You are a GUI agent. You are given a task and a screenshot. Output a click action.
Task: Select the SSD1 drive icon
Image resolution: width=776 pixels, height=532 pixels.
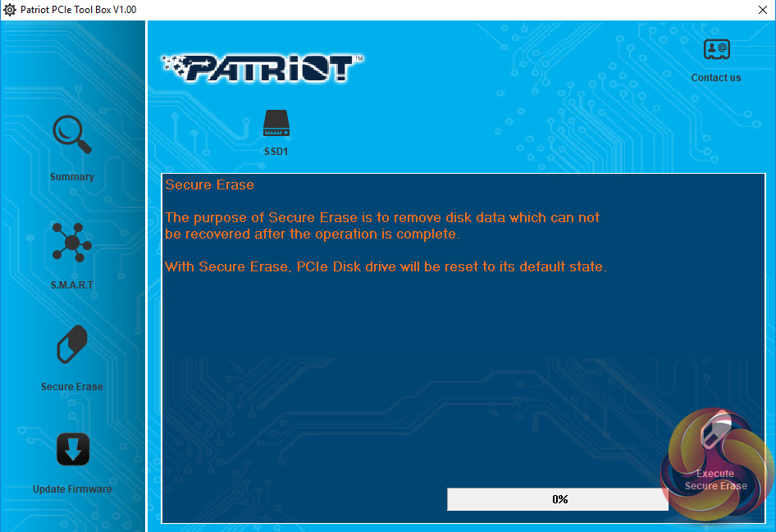click(276, 123)
